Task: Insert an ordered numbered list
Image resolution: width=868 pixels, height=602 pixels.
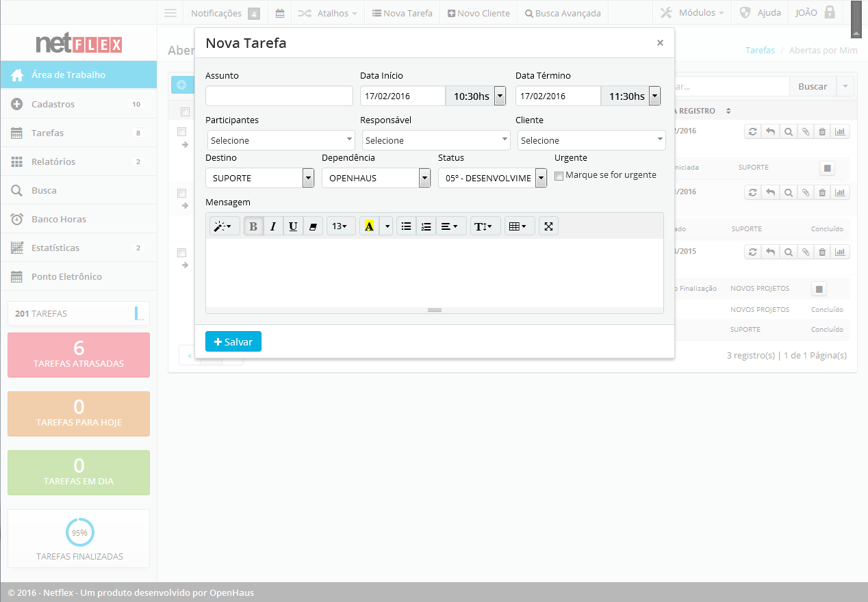Action: [426, 226]
